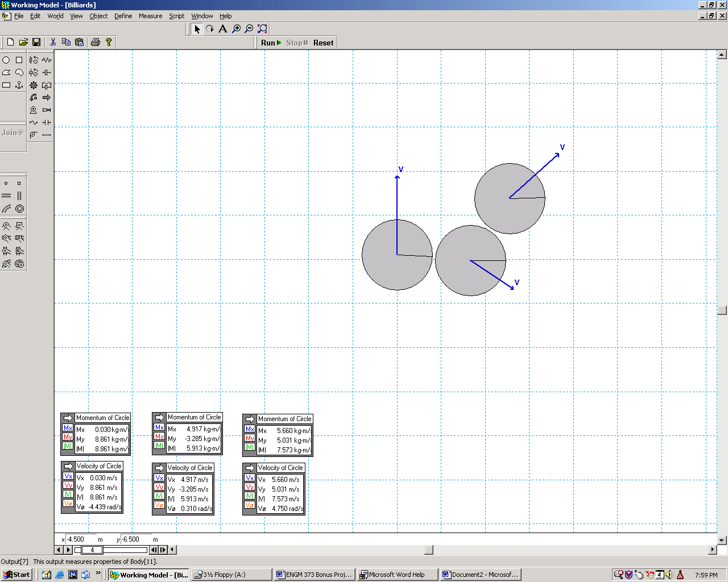Screen dimensions: 728x582
Task: Toggle |M| in third Momentum output
Action: click(x=250, y=447)
